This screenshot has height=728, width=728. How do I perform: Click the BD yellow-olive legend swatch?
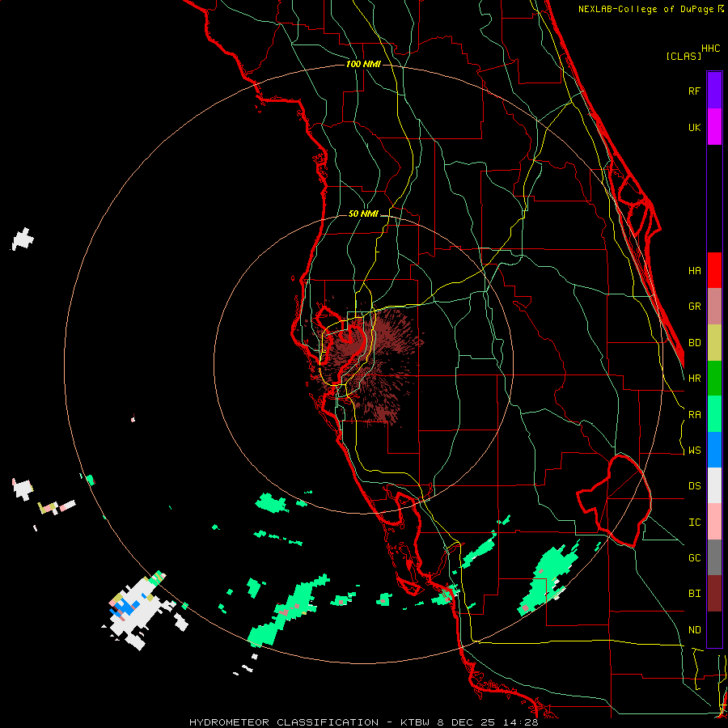(714, 342)
